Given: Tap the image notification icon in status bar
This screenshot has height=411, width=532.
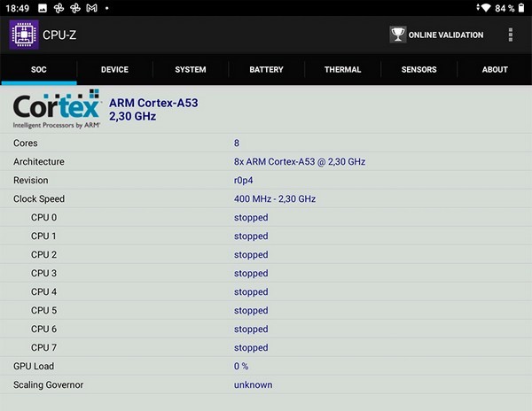Looking at the screenshot, I should 42,8.
